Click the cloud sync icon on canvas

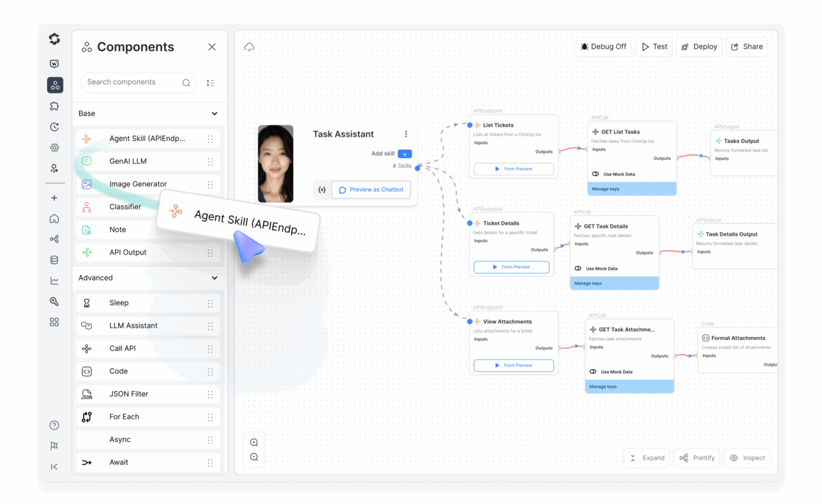coord(249,47)
